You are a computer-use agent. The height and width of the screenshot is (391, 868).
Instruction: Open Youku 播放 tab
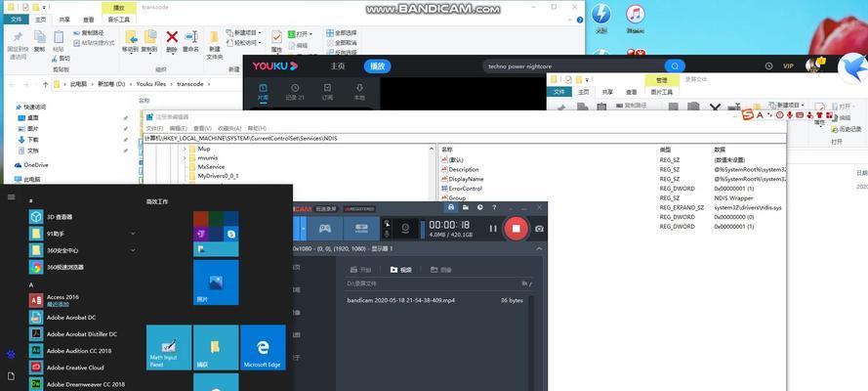pos(378,65)
